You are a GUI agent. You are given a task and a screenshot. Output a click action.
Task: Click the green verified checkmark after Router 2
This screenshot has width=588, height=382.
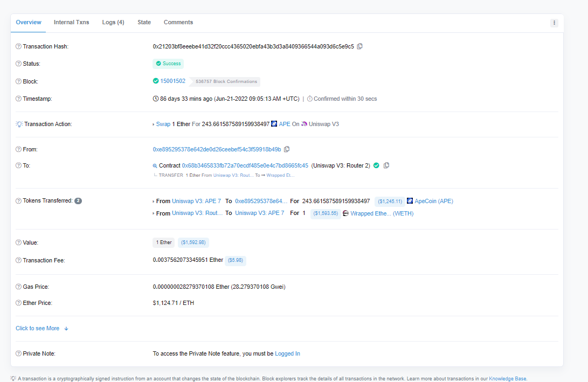pos(377,165)
